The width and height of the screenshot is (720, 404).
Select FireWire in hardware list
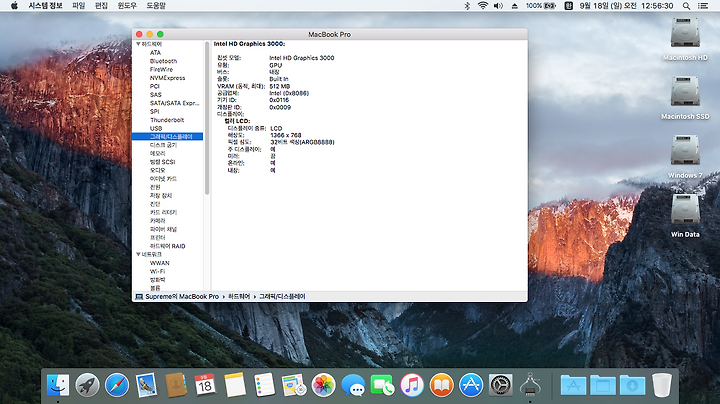coord(161,69)
